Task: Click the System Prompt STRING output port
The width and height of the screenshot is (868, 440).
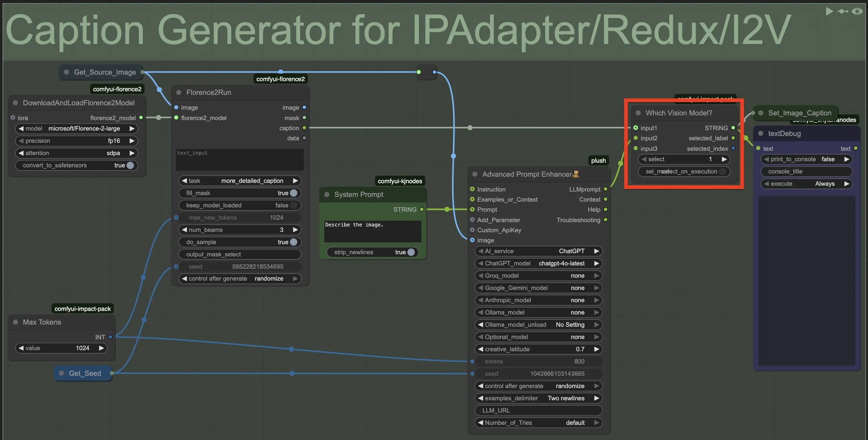Action: [x=422, y=210]
